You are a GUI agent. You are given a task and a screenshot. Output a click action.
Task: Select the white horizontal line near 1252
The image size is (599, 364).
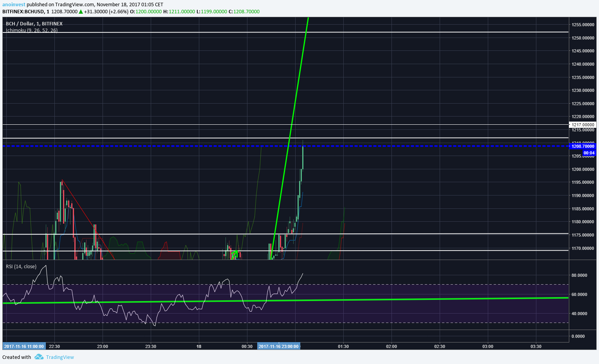click(285, 32)
